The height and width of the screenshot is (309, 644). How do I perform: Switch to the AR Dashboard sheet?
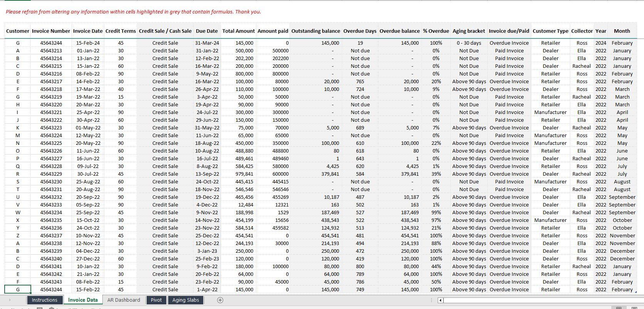point(124,300)
